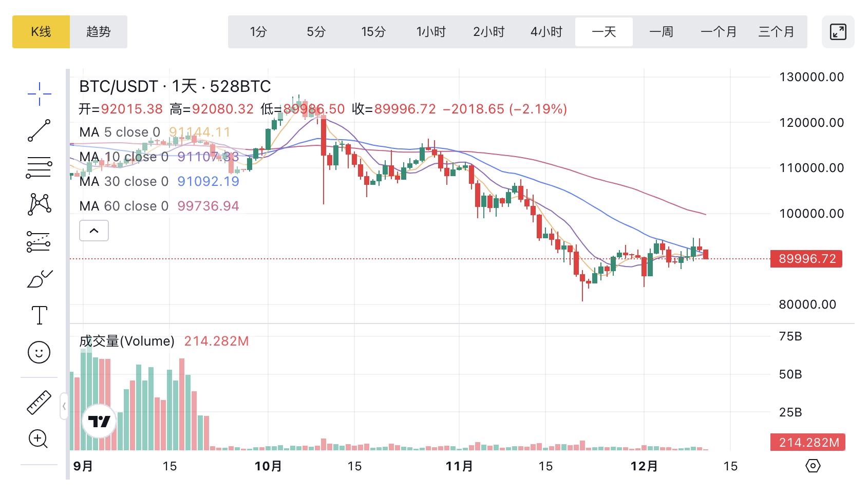Open chart settings gear at bottom right
Viewport: 868px width, 495px height.
click(x=813, y=466)
